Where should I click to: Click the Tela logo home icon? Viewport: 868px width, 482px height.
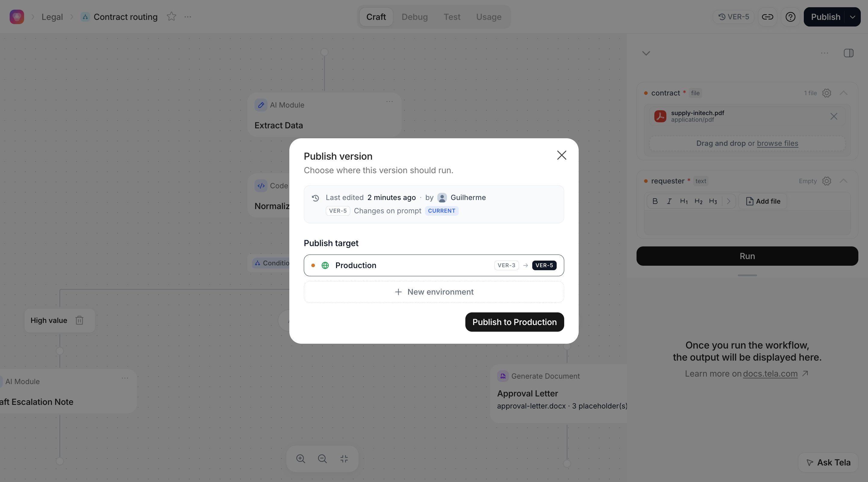pos(17,17)
